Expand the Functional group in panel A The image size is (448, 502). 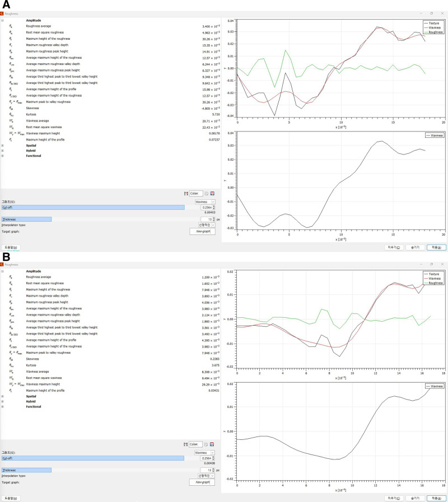[x=2, y=156]
